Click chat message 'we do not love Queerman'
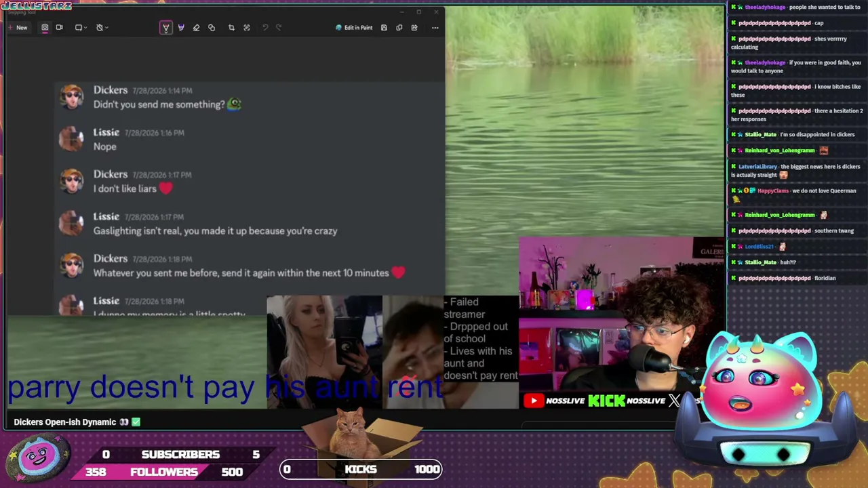 tap(823, 190)
